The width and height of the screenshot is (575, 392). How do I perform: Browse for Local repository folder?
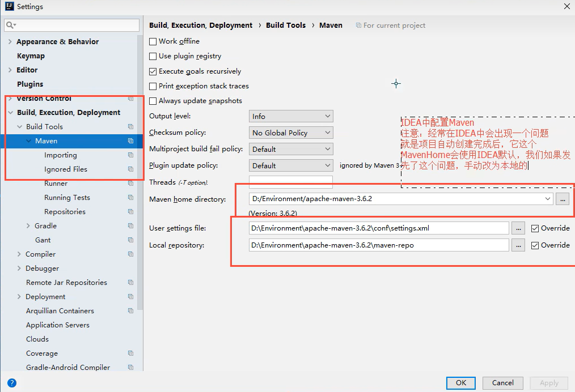click(x=518, y=245)
